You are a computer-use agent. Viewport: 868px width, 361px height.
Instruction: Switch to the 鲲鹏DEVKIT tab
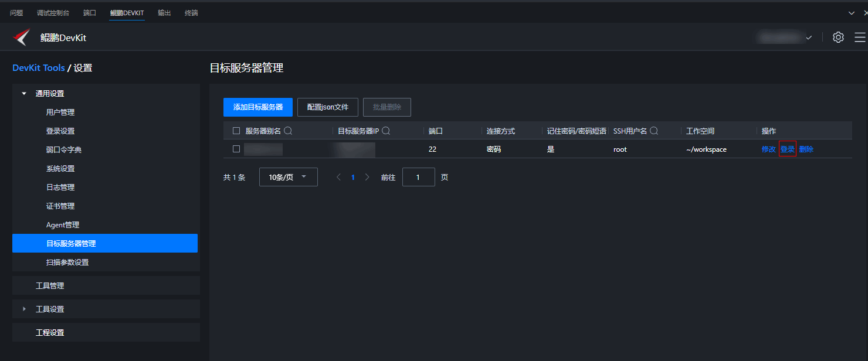pos(127,12)
